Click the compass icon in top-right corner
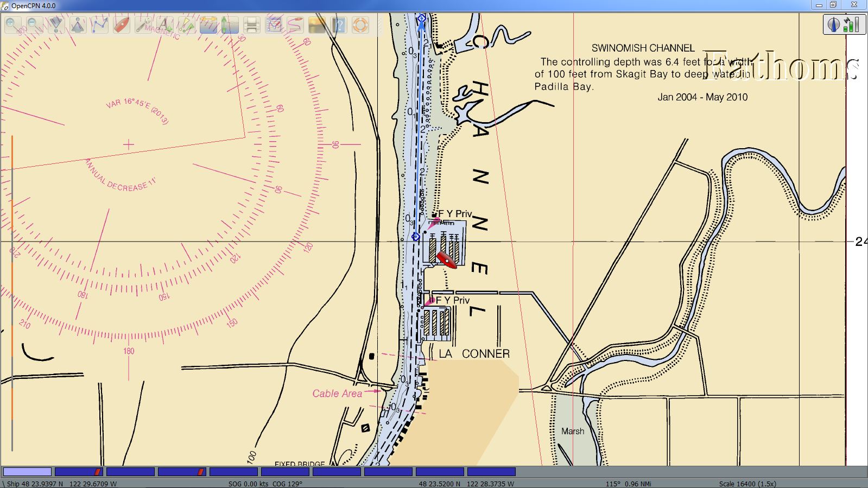 click(834, 24)
